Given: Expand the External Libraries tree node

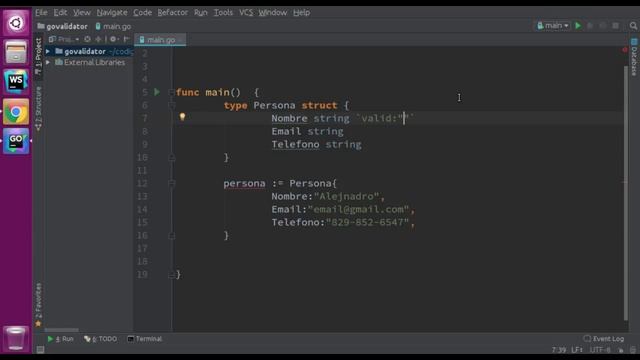Looking at the screenshot, I should pyautogui.click(x=48, y=62).
